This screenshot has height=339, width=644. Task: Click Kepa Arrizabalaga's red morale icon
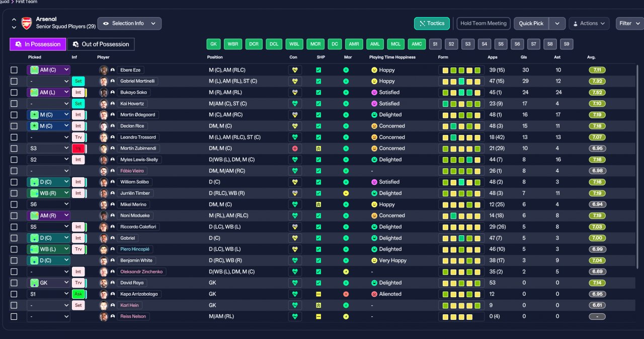(346, 294)
